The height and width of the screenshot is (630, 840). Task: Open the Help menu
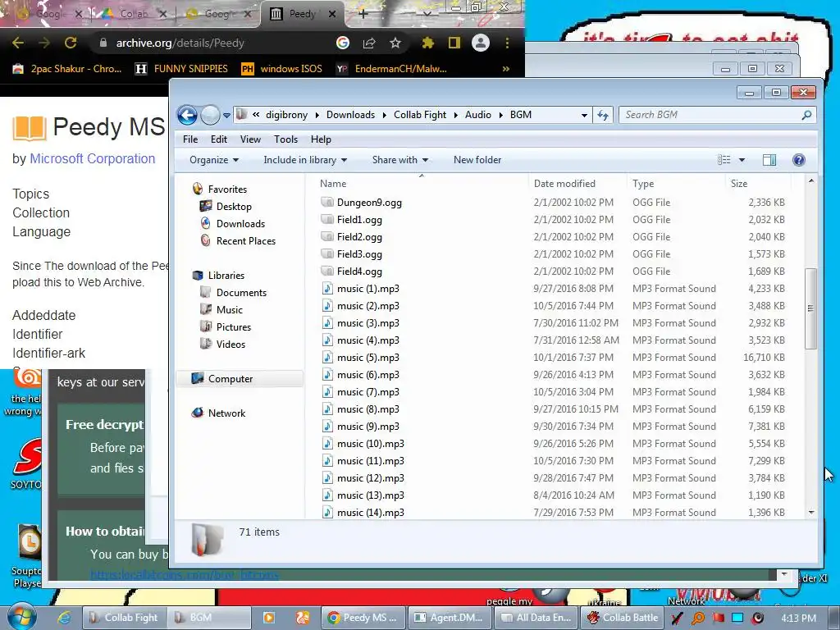[321, 139]
